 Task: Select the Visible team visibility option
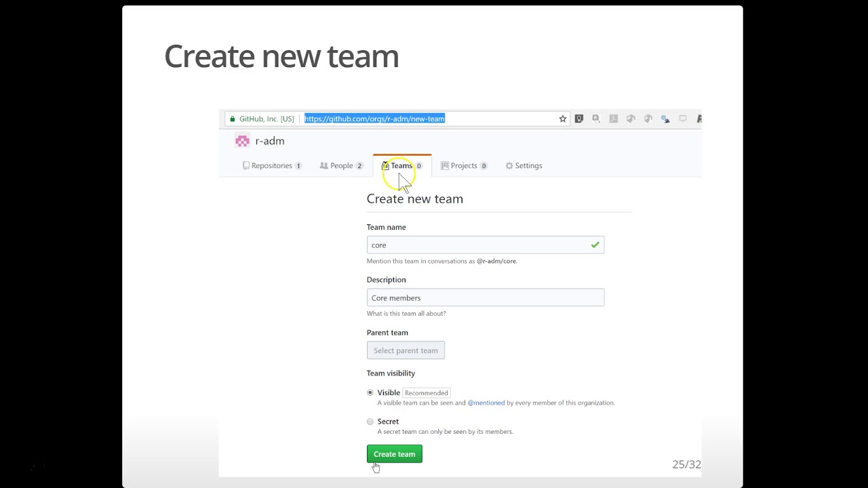tap(370, 392)
